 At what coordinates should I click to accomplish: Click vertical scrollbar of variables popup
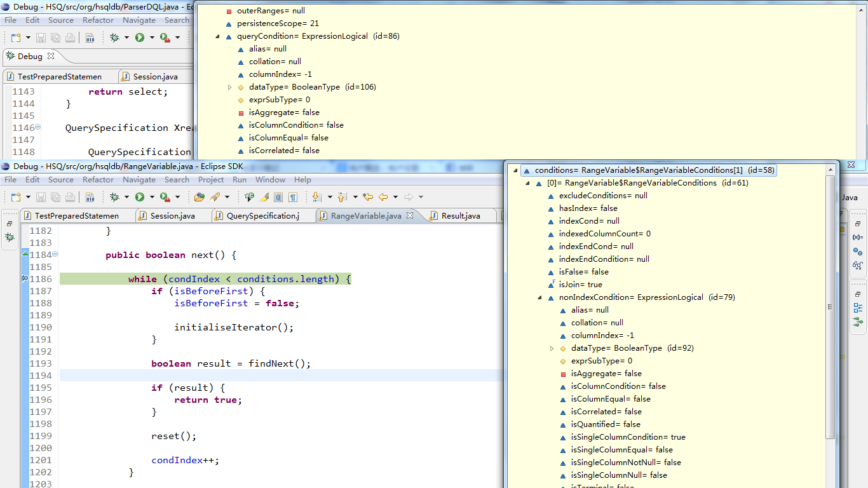point(830,307)
